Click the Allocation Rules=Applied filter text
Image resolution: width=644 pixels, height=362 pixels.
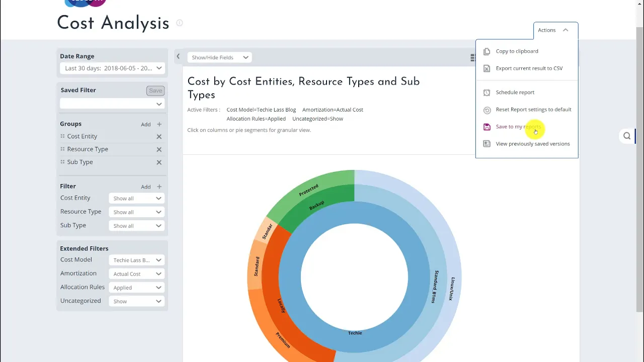pyautogui.click(x=256, y=119)
